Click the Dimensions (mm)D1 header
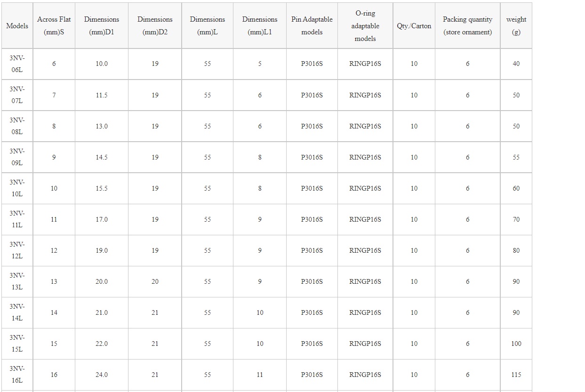585x392 pixels. tap(102, 26)
